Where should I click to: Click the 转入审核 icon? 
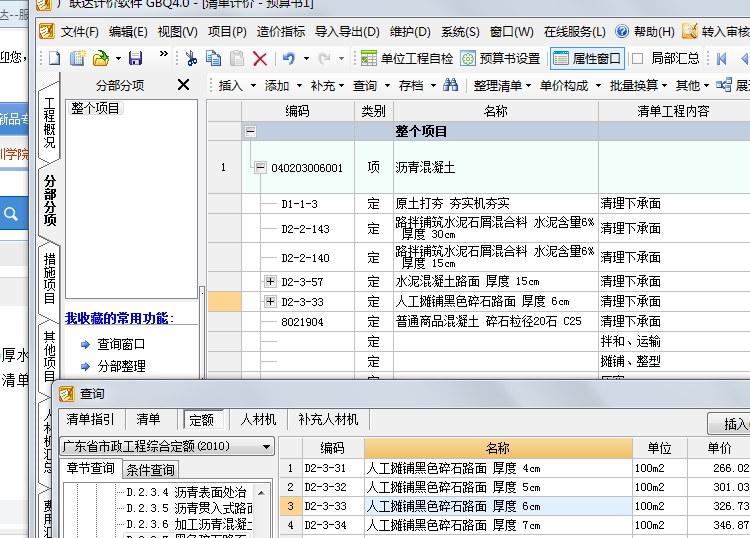(x=690, y=31)
